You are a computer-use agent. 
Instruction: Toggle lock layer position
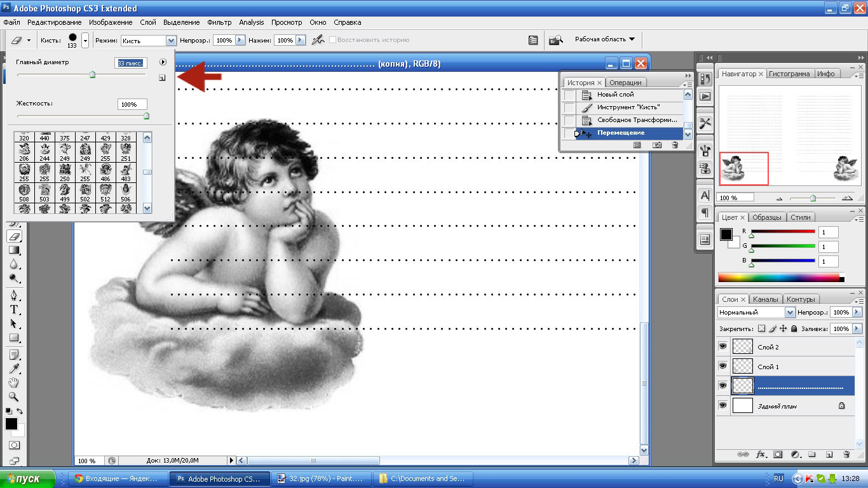pos(783,329)
